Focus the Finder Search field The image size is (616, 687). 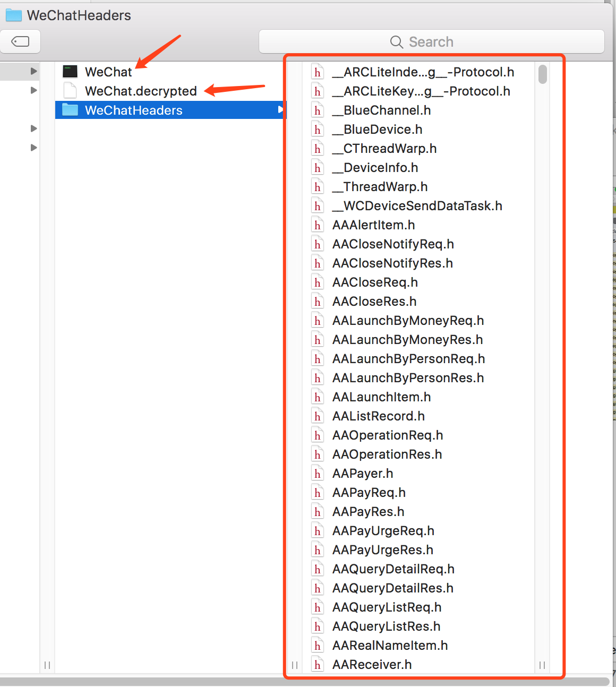(x=431, y=41)
